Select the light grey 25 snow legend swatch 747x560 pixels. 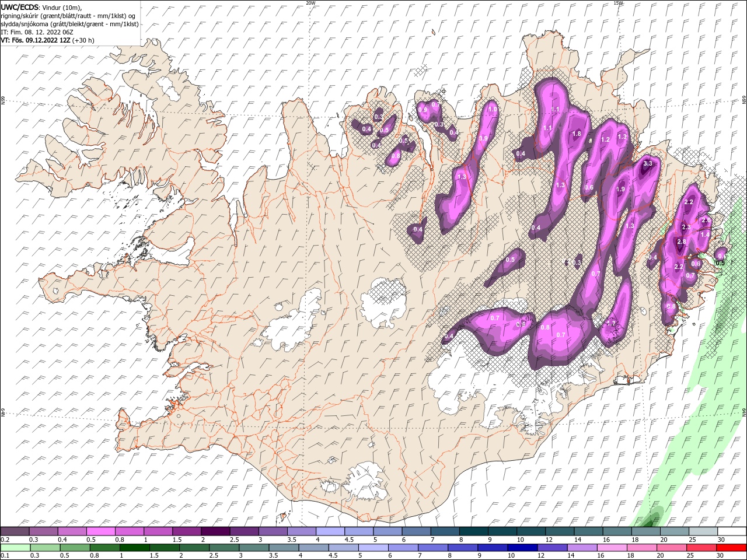coord(703,531)
